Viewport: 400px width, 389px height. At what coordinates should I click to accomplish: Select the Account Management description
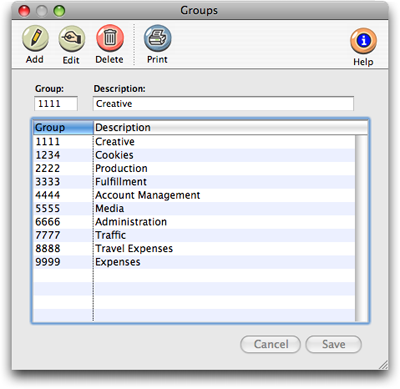click(x=148, y=195)
